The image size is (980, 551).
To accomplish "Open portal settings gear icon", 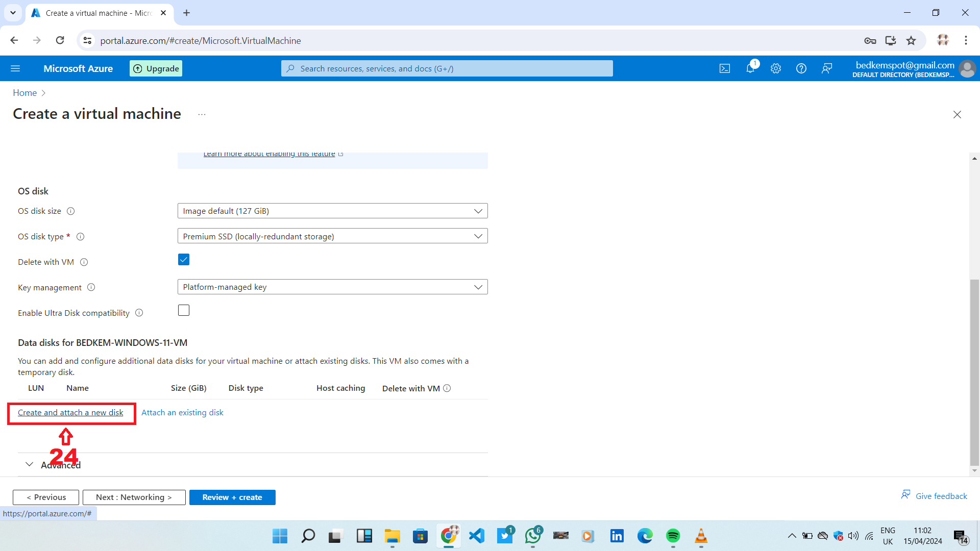I will point(776,68).
